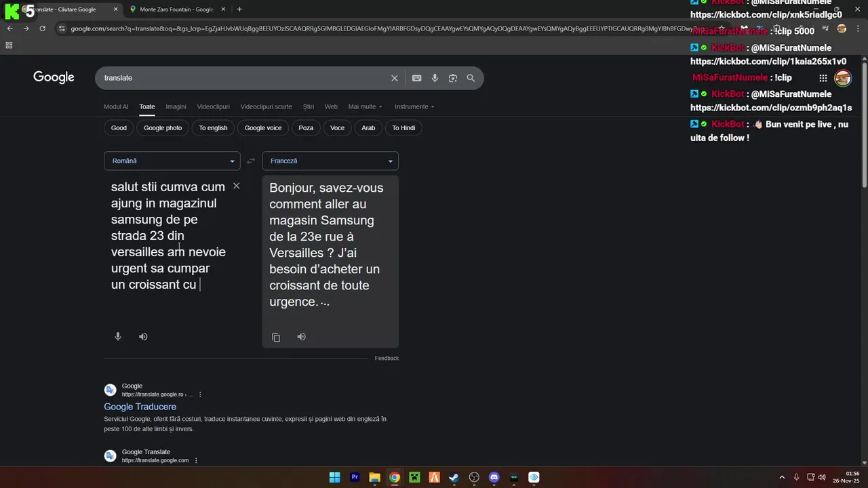Select the Arab suggestion chip
The height and width of the screenshot is (488, 868).
368,127
